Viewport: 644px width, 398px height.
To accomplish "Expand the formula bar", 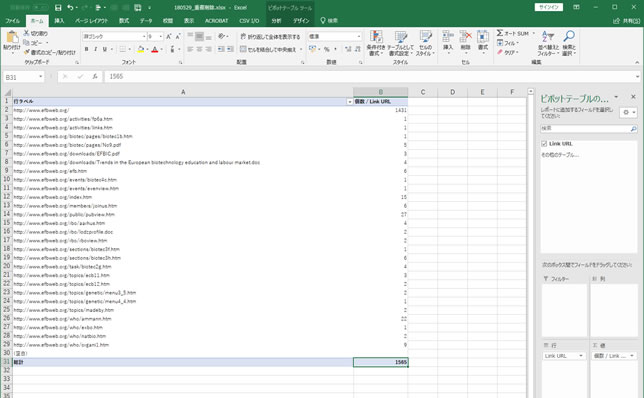I will pos(637,76).
